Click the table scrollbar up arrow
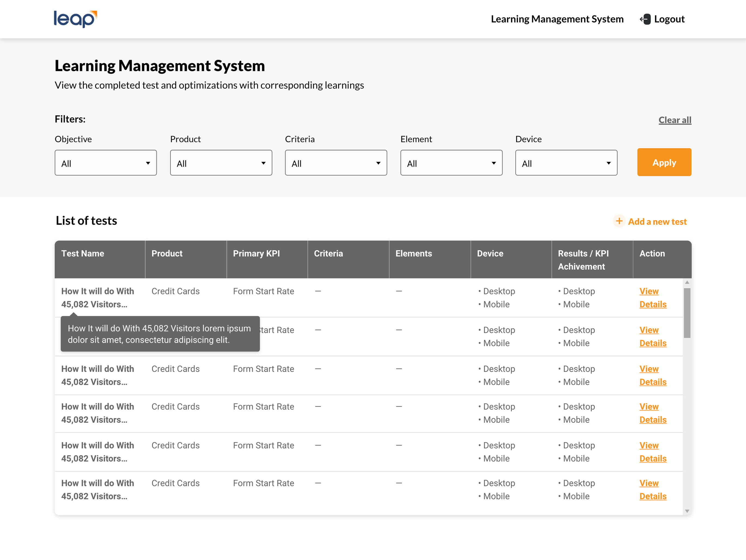Screen dimensions: 746x560 pos(687,282)
